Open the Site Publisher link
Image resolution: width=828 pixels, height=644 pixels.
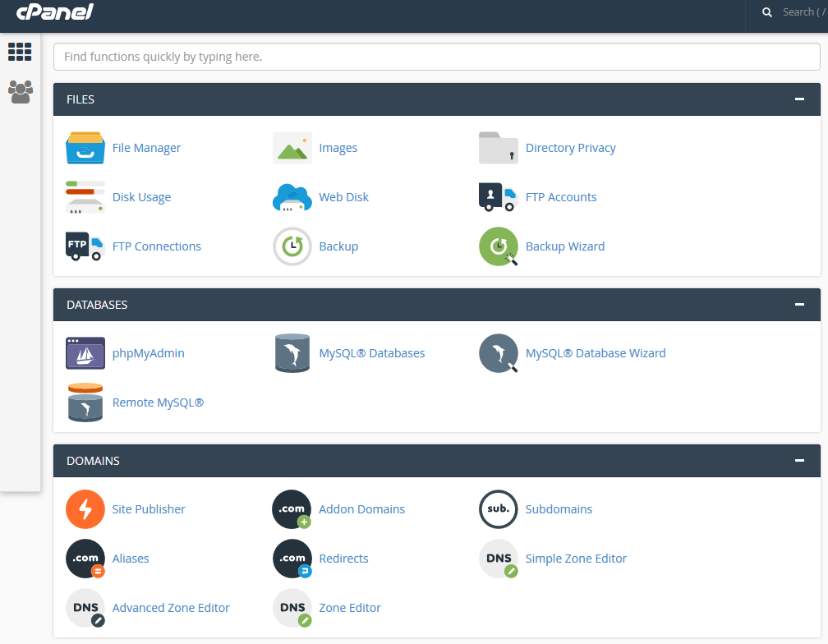[x=149, y=509]
